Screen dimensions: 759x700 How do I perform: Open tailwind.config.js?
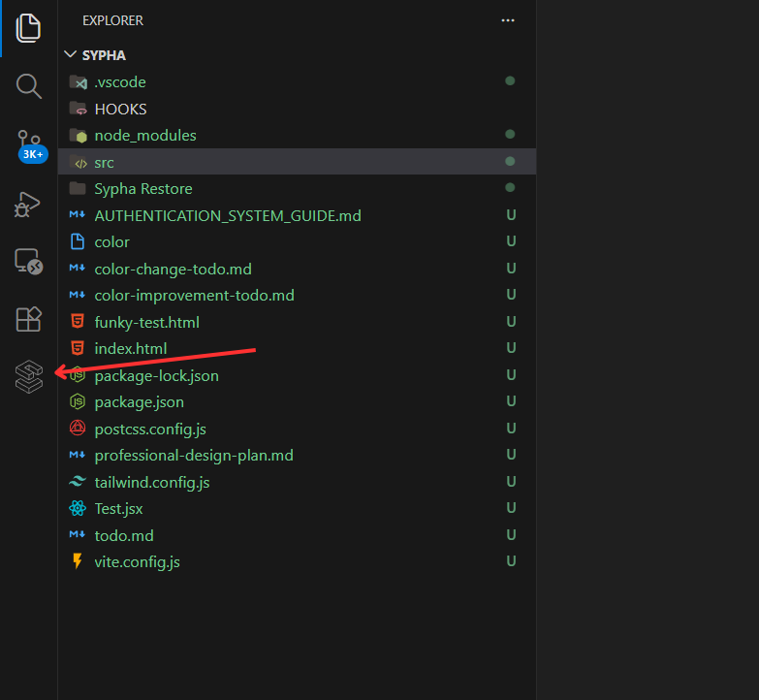pos(297,482)
